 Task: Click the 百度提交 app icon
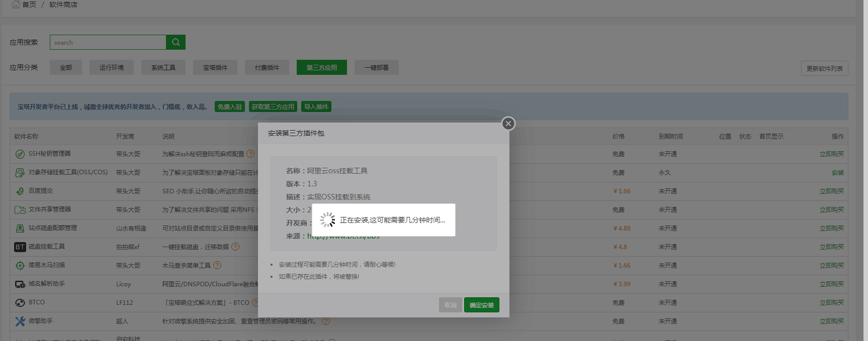[x=20, y=191]
